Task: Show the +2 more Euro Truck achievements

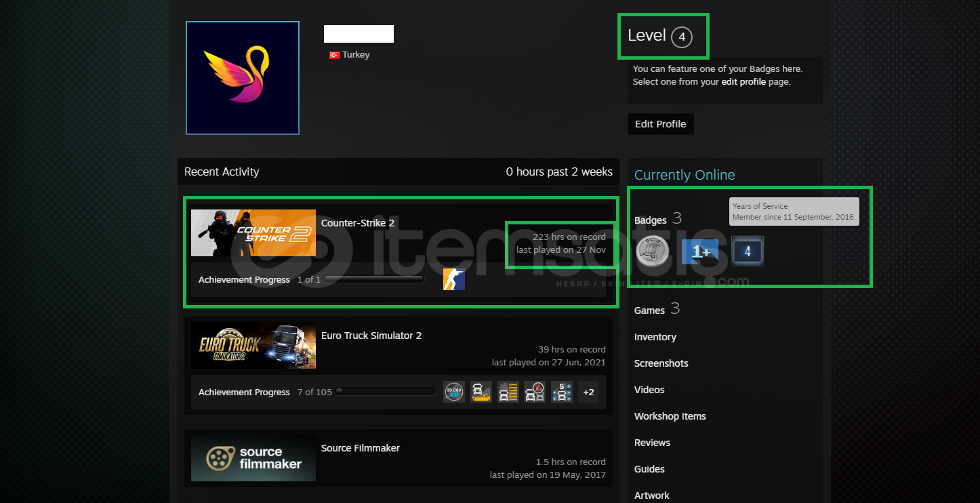Action: click(588, 392)
